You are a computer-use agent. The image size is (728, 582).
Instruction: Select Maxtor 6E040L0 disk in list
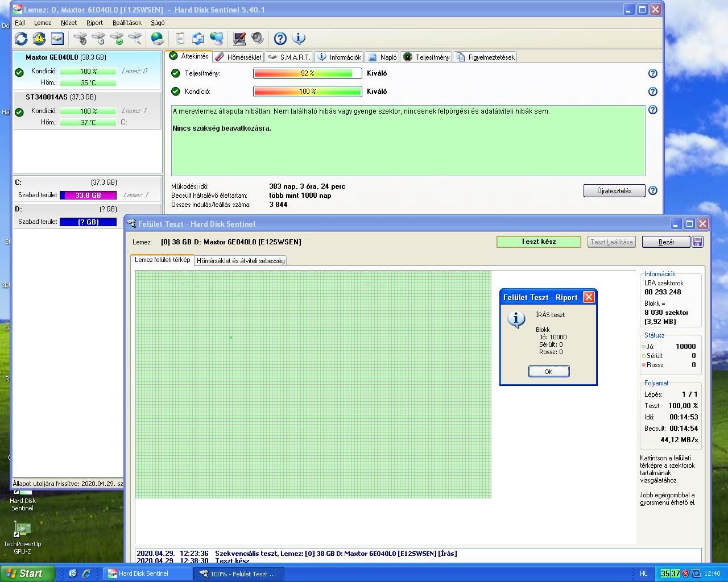87,71
